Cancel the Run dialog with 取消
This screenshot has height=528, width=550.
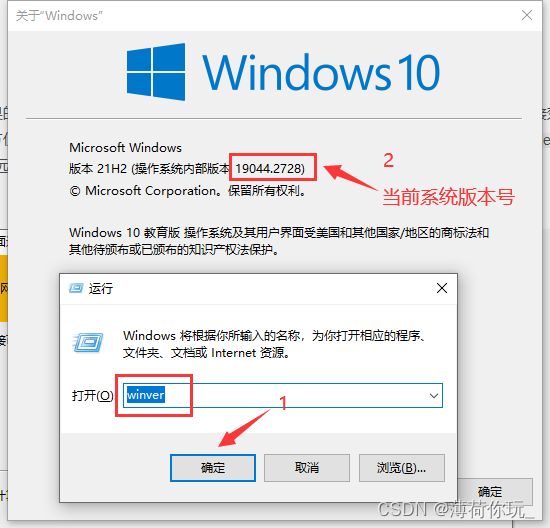click(307, 468)
